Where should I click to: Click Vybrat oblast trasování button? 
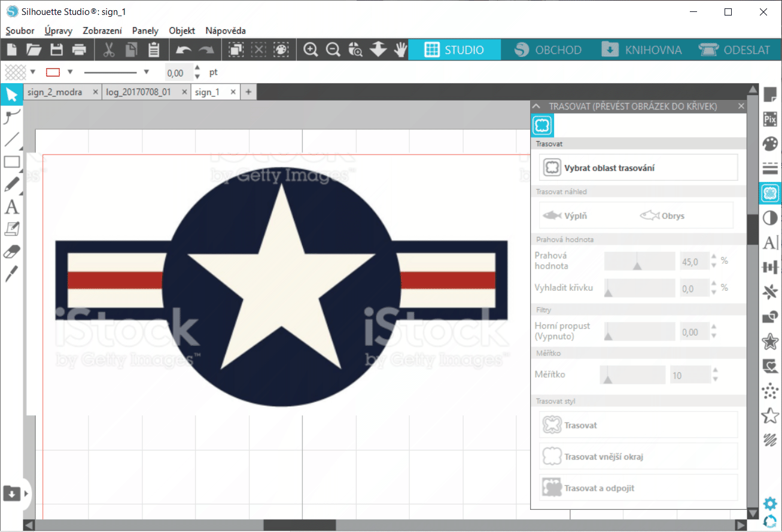638,168
